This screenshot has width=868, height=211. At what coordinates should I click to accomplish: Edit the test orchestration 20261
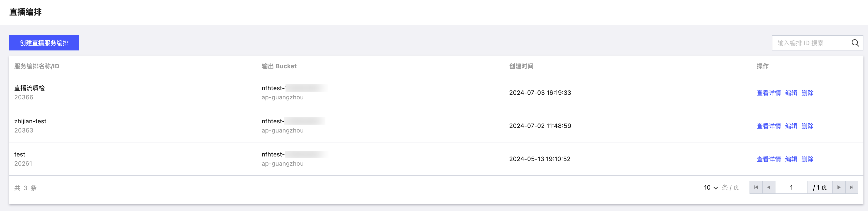(791, 159)
